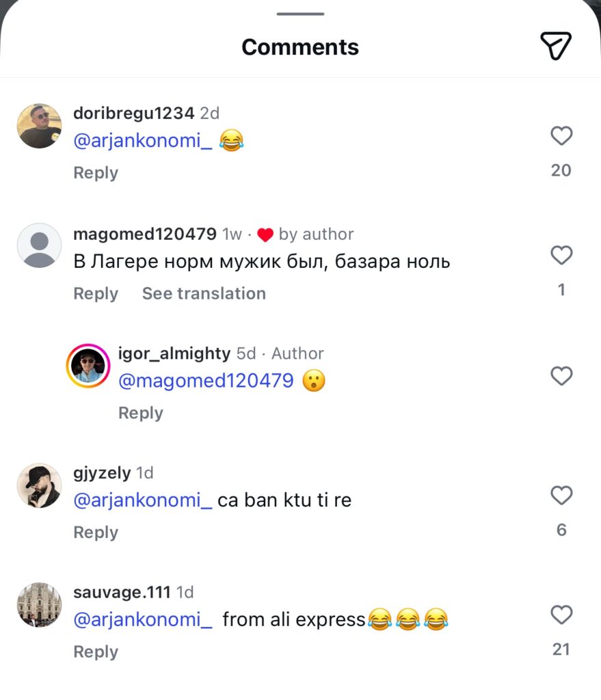Like doribregu1234's comment
Image resolution: width=601 pixels, height=700 pixels.
coord(561,136)
